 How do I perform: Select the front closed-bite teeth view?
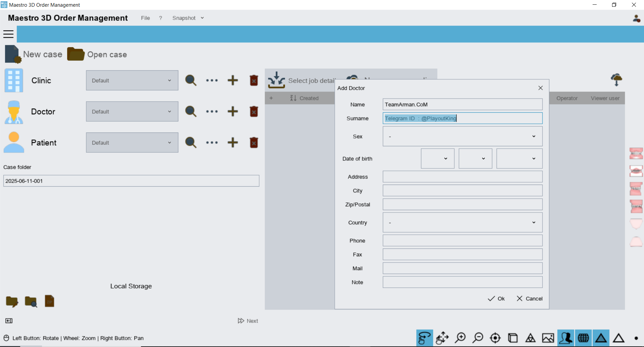click(636, 154)
